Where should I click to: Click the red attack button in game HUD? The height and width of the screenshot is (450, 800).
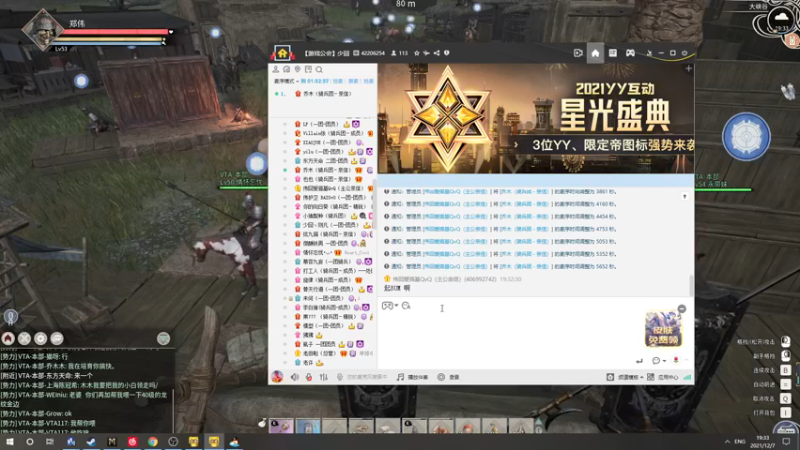[8, 338]
